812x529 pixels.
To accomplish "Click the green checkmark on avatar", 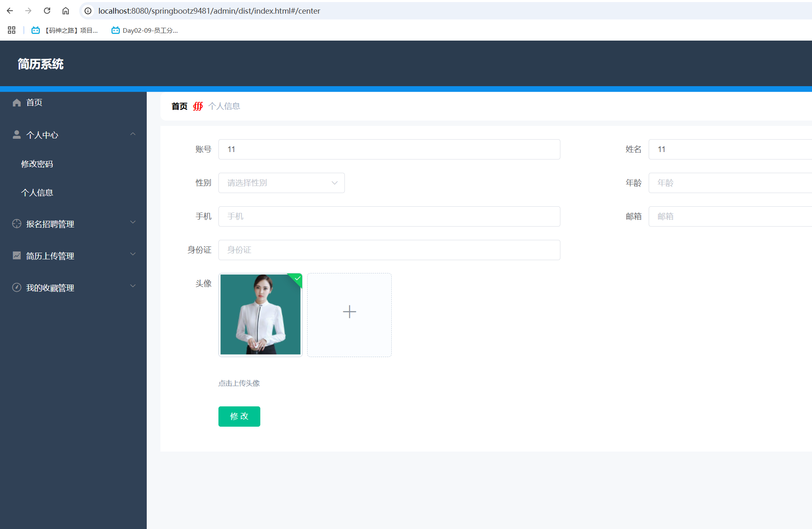I will click(298, 278).
